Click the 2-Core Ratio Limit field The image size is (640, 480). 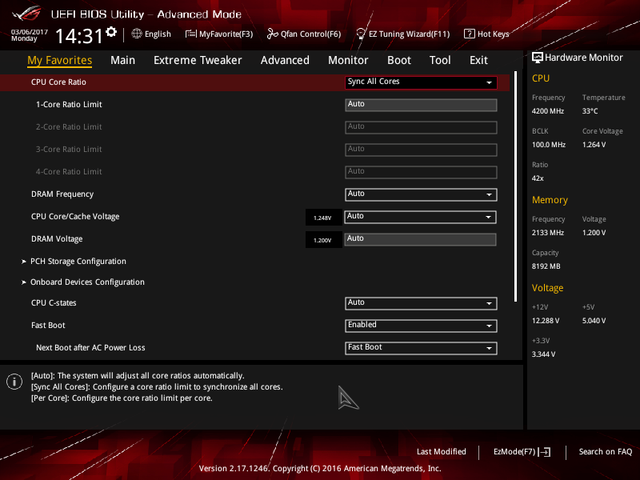421,127
